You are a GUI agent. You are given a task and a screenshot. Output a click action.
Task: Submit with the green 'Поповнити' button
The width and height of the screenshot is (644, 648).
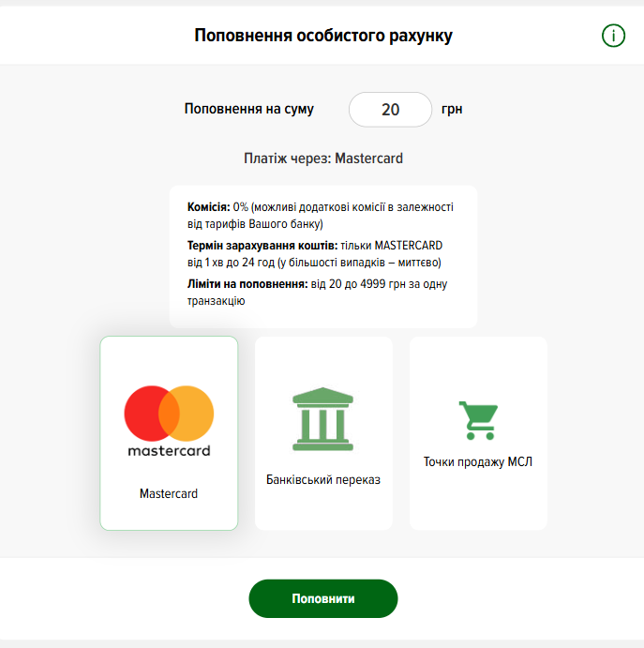click(323, 598)
